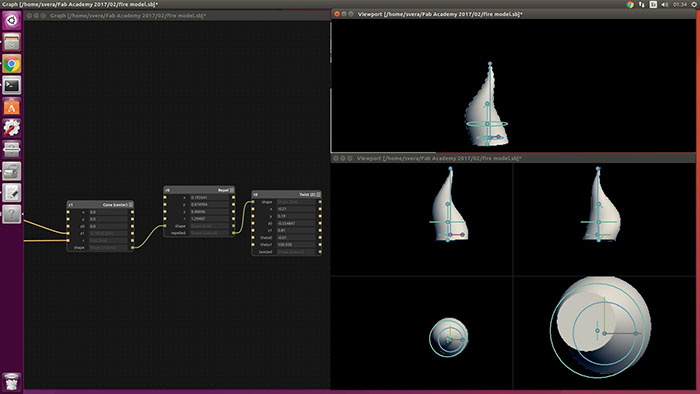The width and height of the screenshot is (700, 394).
Task: Open the Trash icon in the dock
Action: [12, 382]
